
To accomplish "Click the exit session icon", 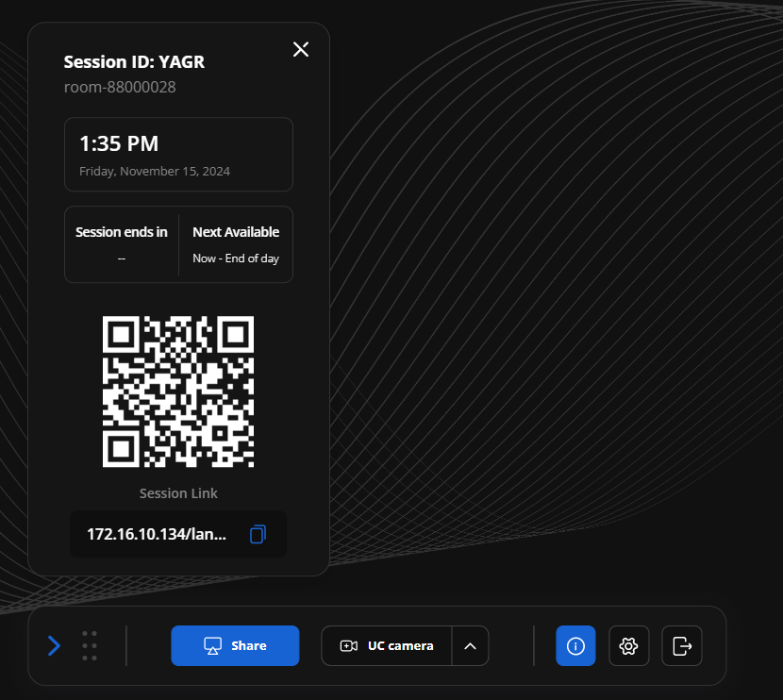I will (x=681, y=646).
